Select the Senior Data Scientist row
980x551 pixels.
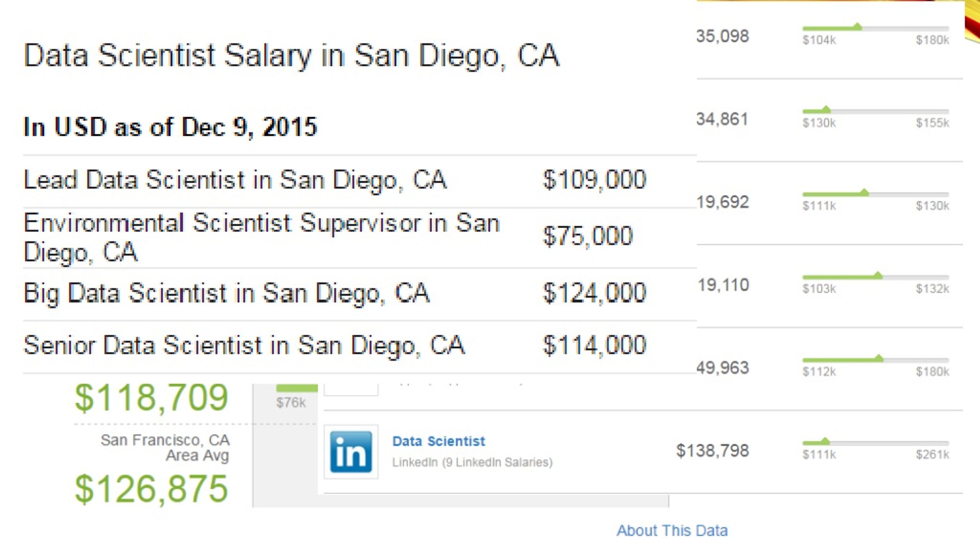click(x=359, y=346)
